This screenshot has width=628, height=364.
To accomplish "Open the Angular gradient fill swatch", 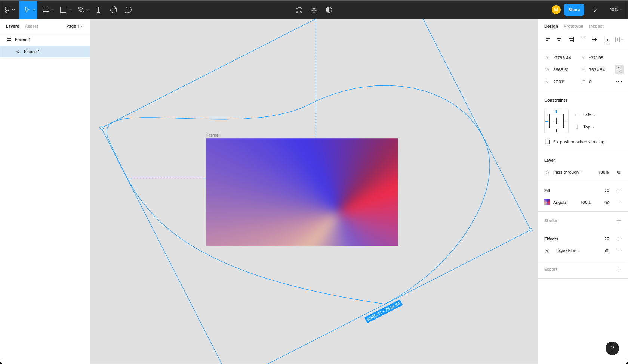I will click(547, 202).
